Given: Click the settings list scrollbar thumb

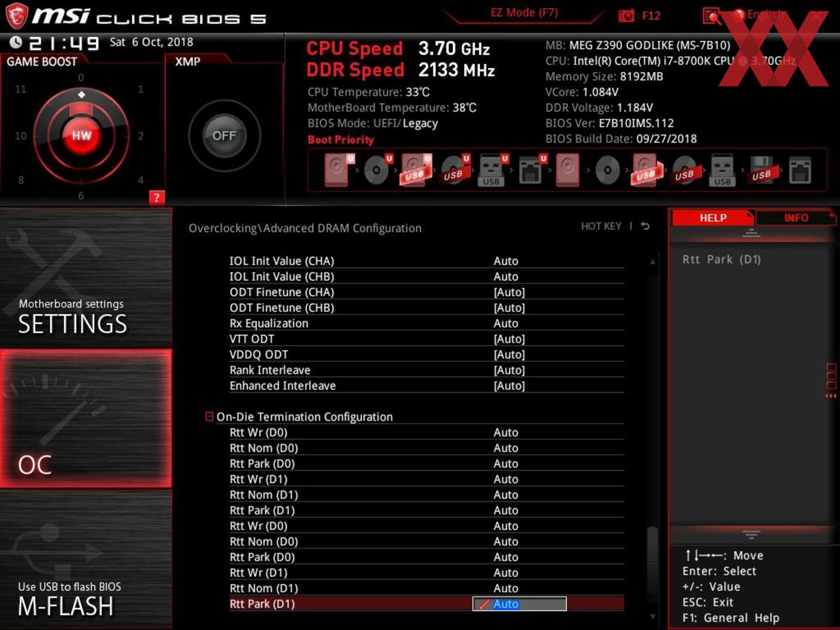Looking at the screenshot, I should point(652,561).
